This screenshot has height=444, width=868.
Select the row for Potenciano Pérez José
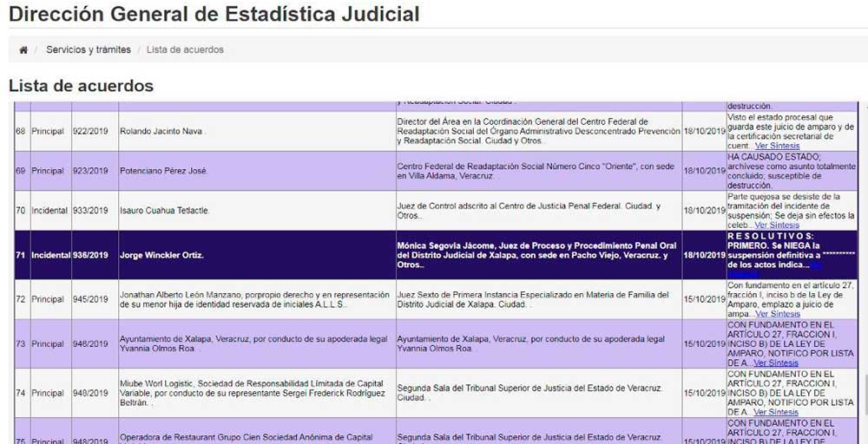(x=164, y=171)
